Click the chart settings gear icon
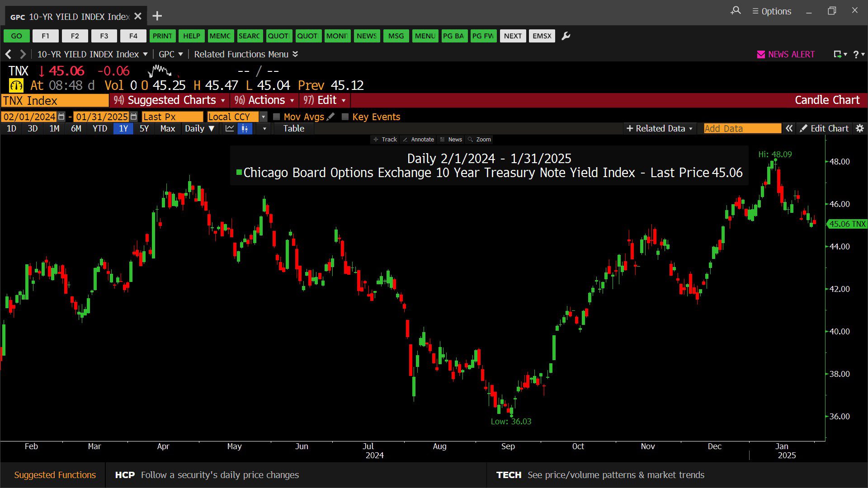 click(860, 129)
